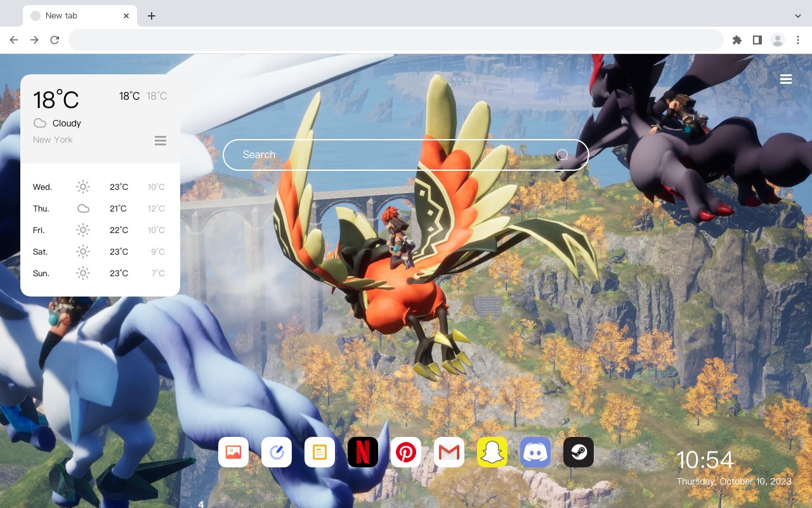Click the Extensions puzzle icon

click(x=737, y=40)
